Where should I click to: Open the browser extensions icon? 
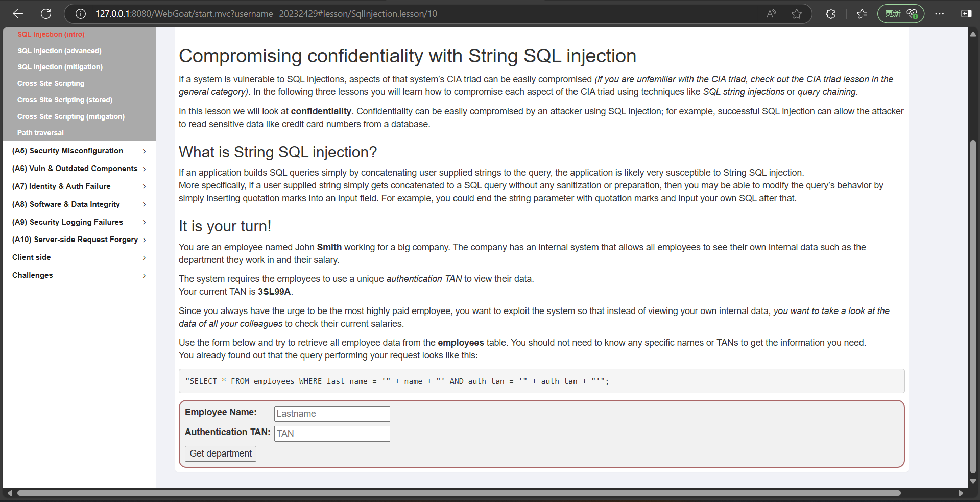click(x=831, y=14)
